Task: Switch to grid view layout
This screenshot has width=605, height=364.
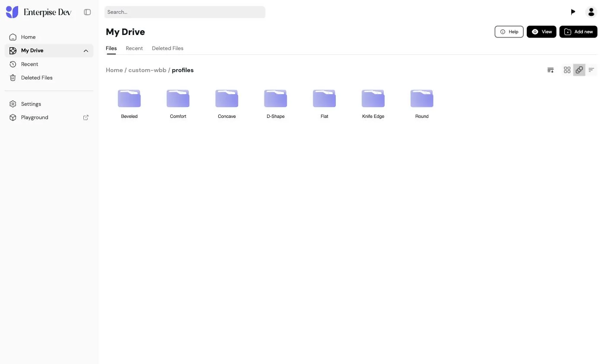Action: [567, 70]
